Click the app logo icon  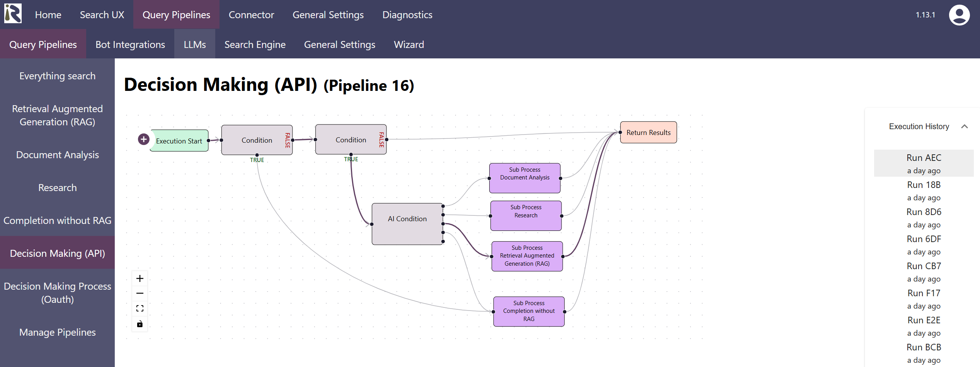click(13, 14)
